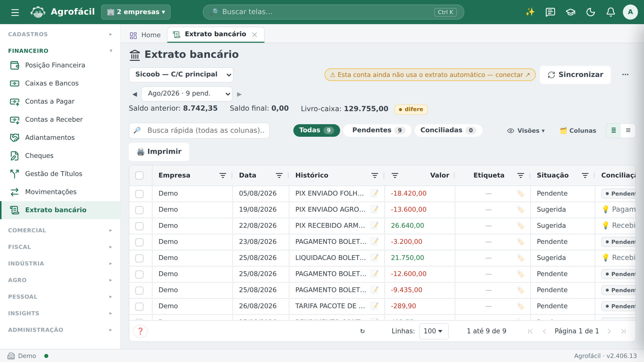This screenshot has height=362, width=644.
Task: Open the notifications bell
Action: (x=611, y=12)
